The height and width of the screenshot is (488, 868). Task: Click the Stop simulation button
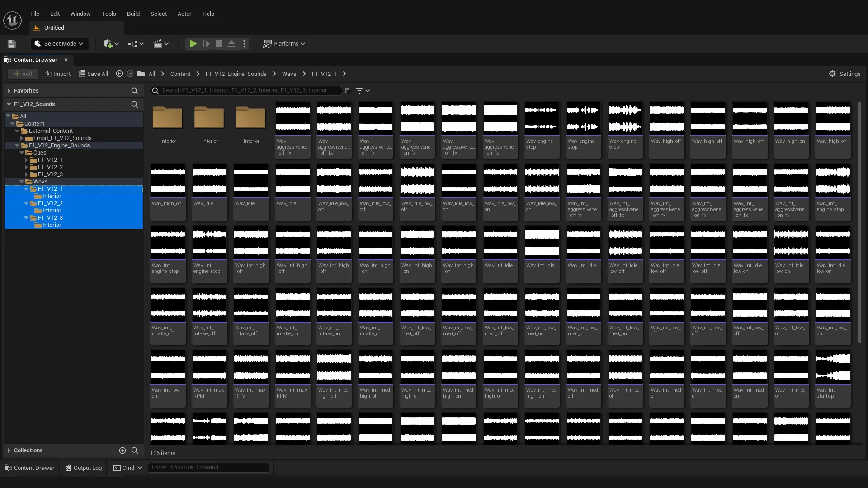tap(219, 44)
